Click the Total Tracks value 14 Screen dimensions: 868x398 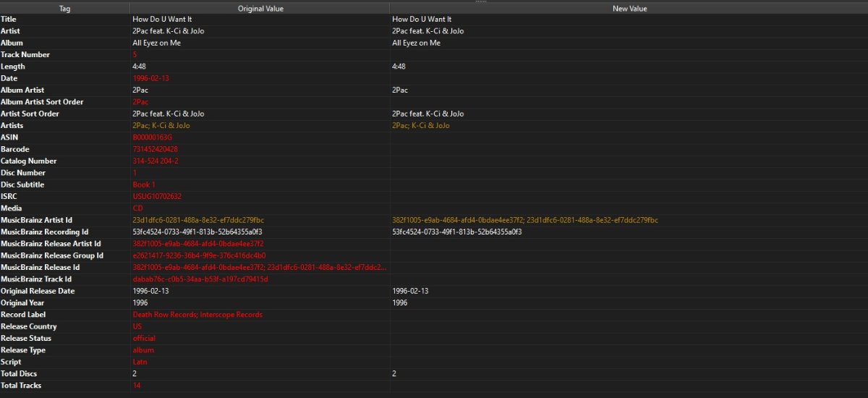tap(136, 385)
